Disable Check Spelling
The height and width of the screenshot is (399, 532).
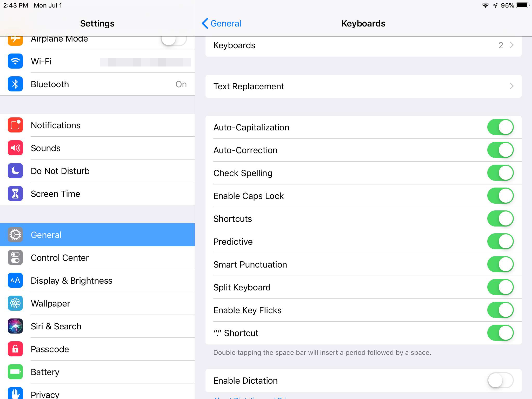pos(500,173)
